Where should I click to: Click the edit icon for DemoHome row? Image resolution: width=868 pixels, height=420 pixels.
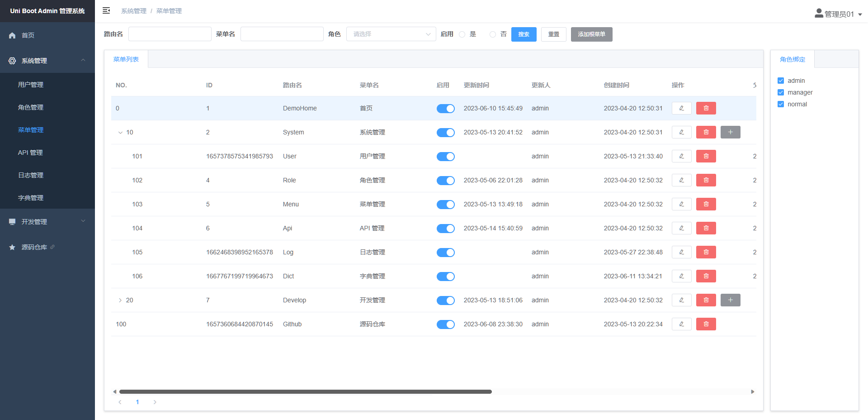click(681, 108)
